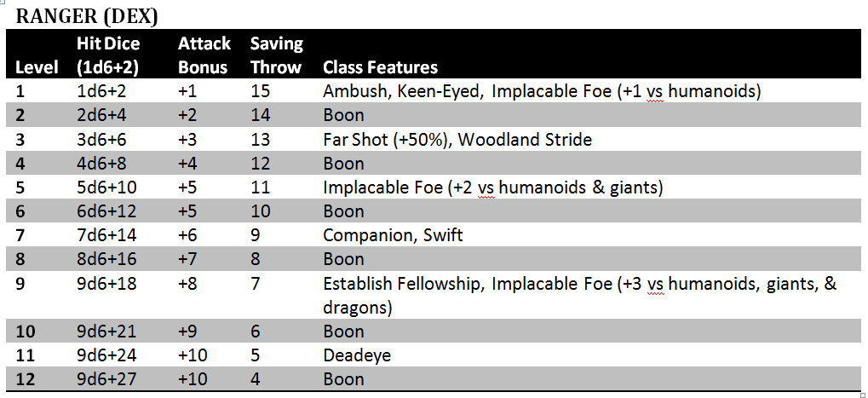Click the Companion, Swift cell
Viewport: 868px width, 398px height.
point(393,235)
